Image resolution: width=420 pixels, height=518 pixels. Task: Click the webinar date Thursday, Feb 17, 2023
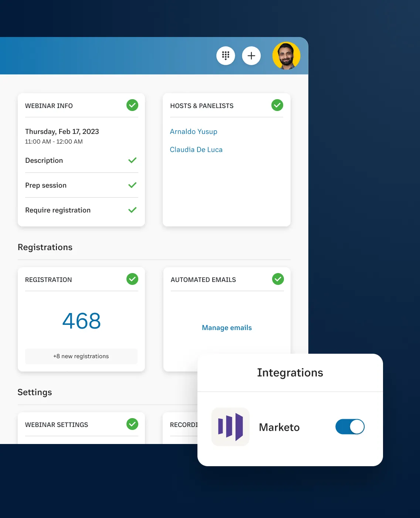click(62, 132)
